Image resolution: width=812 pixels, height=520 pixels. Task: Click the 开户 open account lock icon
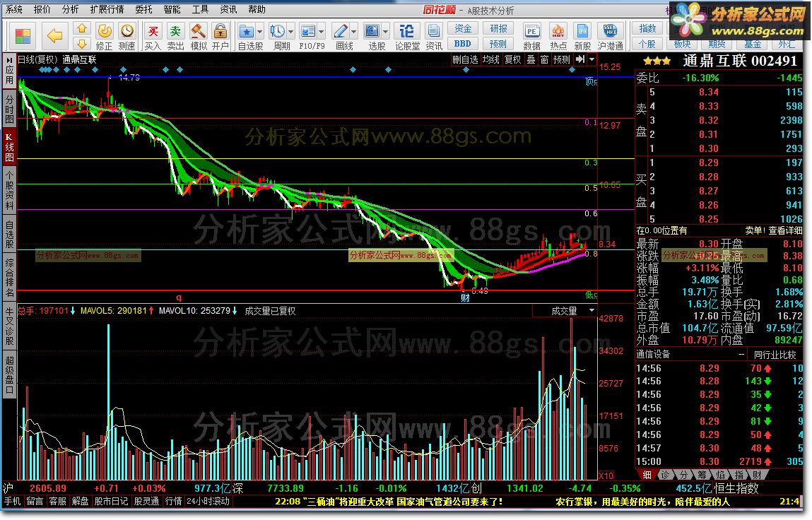220,32
